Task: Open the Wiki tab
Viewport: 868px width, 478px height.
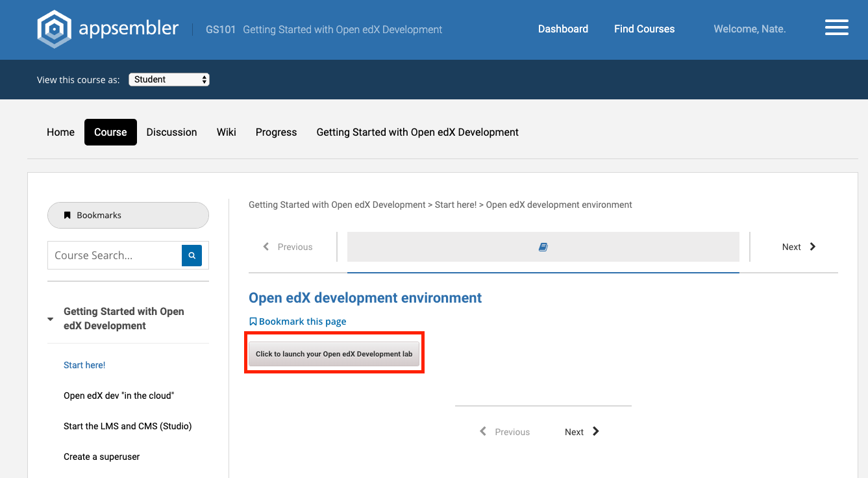Action: (x=227, y=132)
